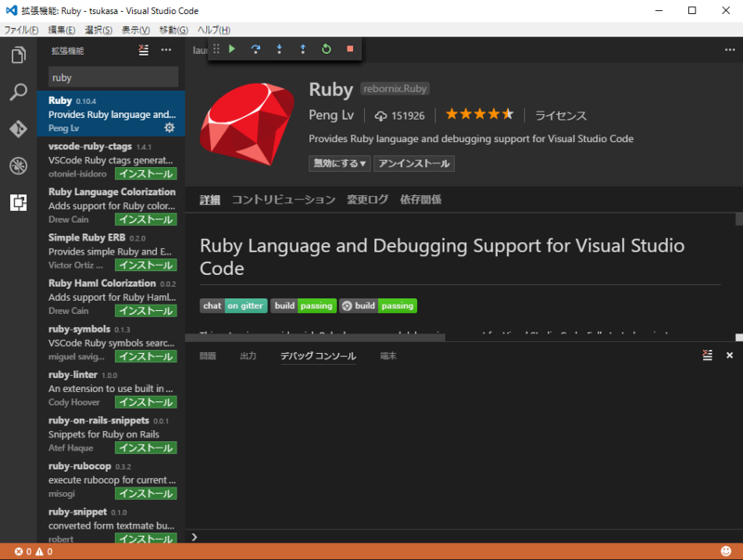Open the 問題 panel tab
The height and width of the screenshot is (560, 743).
click(x=207, y=356)
